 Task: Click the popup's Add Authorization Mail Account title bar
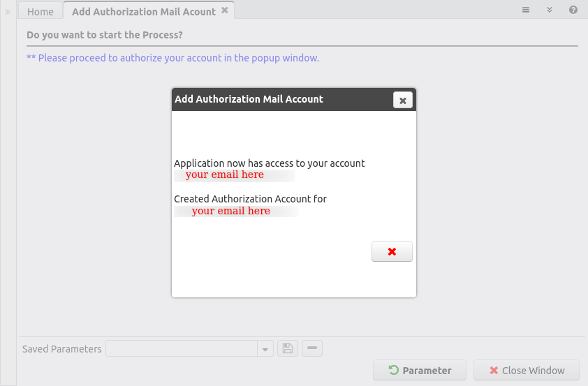coord(279,99)
